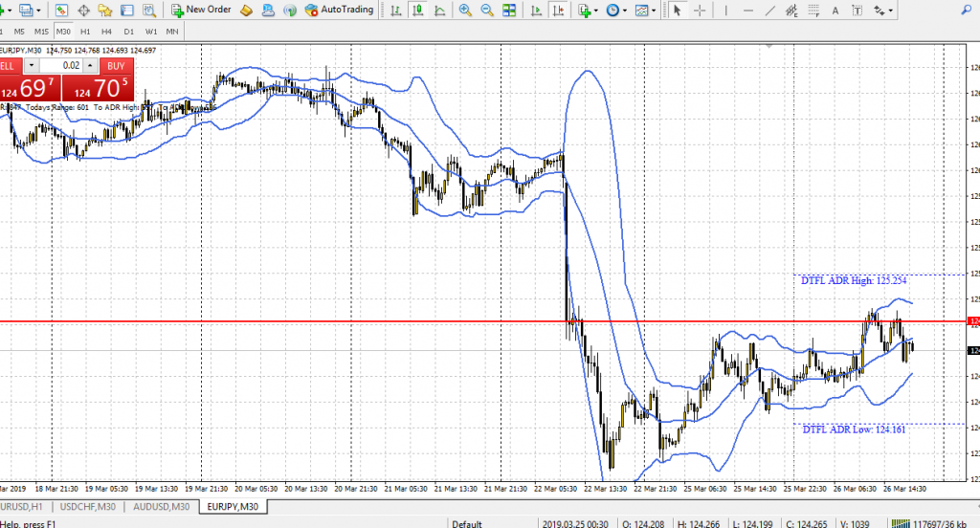Switch to the M15 timeframe
This screenshot has height=528, width=980.
pos(41,32)
